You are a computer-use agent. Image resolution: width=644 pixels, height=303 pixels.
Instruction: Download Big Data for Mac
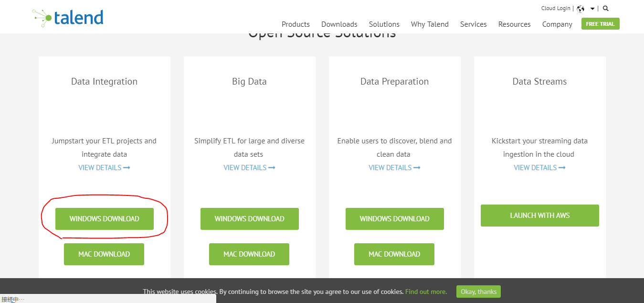249,254
